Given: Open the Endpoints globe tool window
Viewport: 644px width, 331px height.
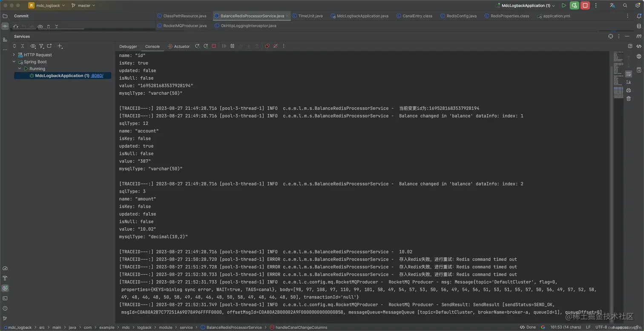Looking at the screenshot, I should coord(639,56).
